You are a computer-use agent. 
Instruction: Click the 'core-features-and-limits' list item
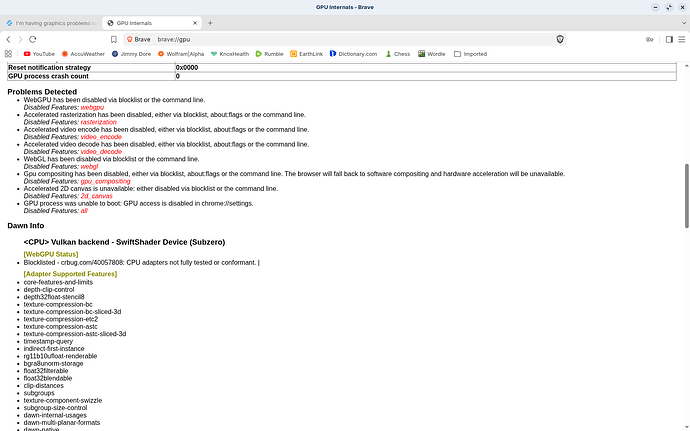coord(58,282)
